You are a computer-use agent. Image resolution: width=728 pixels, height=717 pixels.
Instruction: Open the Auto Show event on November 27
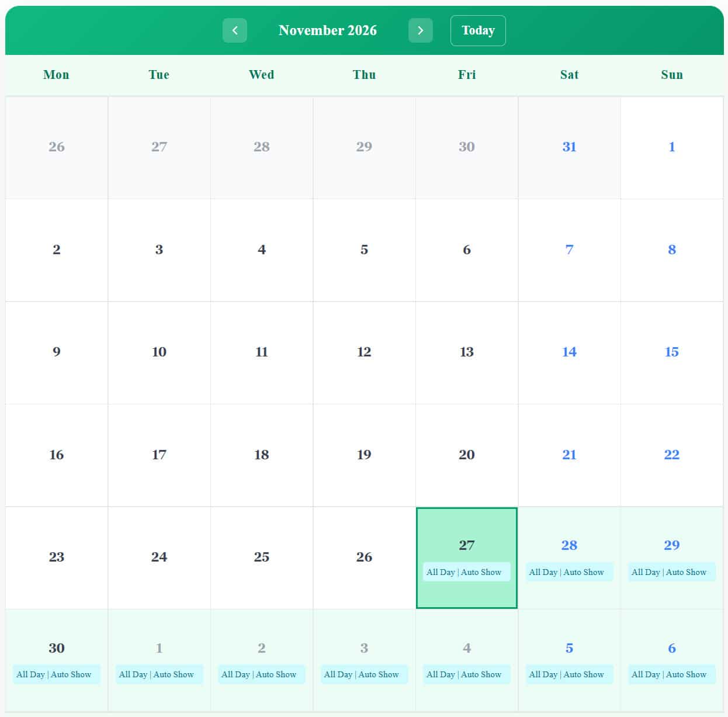click(x=466, y=571)
